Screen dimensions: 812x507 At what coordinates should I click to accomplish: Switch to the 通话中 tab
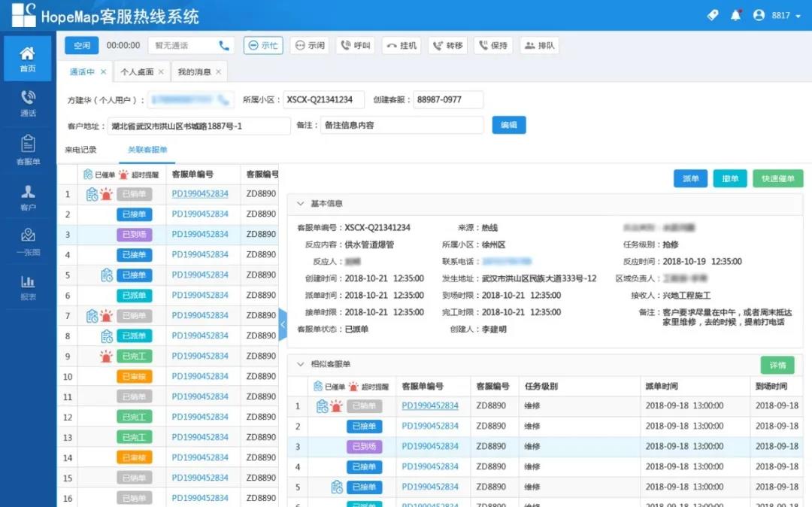pos(82,72)
